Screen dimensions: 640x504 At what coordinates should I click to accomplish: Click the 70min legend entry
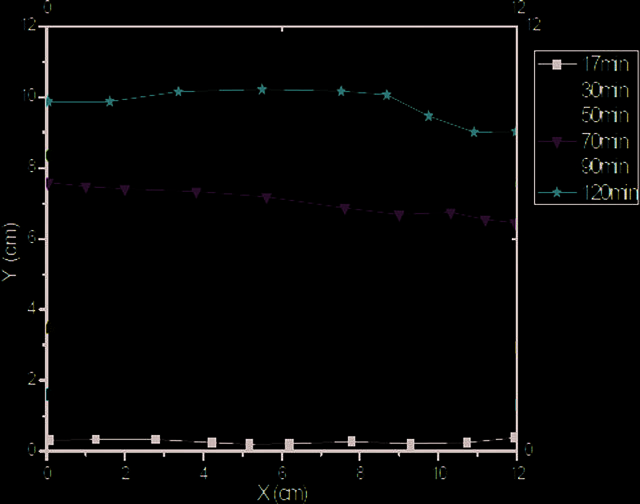tap(584, 142)
